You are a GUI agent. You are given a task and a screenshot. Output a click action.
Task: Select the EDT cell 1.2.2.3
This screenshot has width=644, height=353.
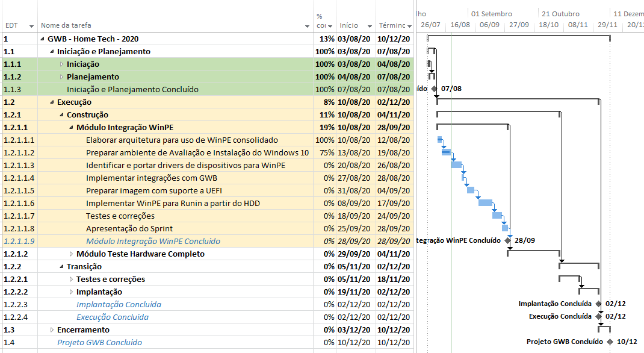click(19, 305)
